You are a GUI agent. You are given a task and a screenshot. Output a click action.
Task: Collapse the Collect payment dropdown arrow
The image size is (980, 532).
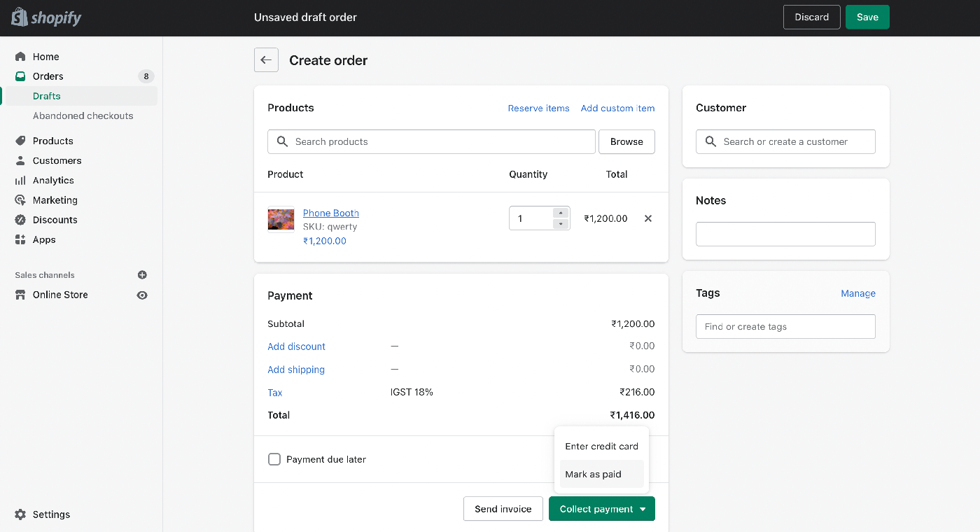click(643, 509)
